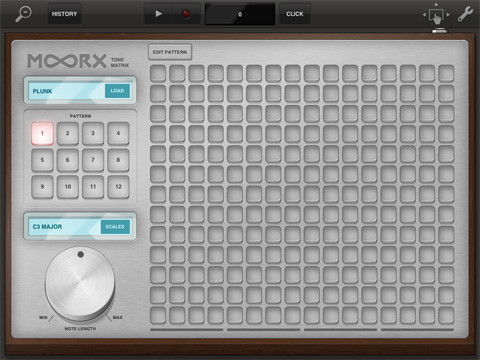Set note length at the MIN mark

[43, 318]
